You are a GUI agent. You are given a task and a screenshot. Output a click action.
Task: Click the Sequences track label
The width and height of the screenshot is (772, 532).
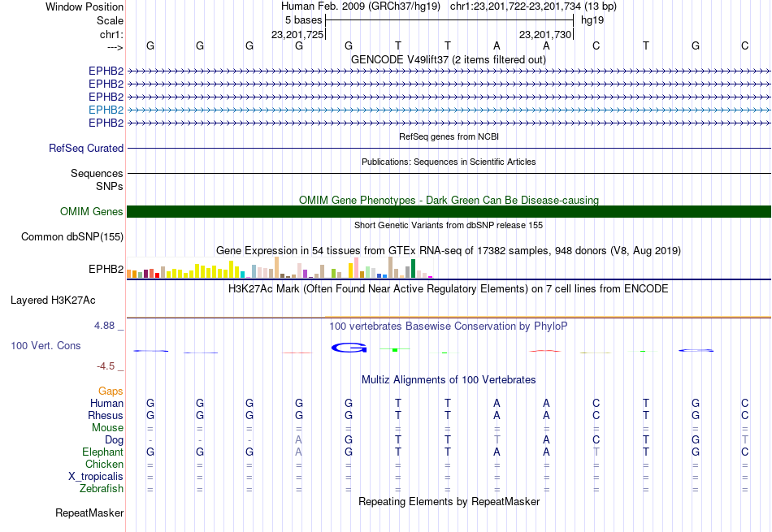(97, 173)
